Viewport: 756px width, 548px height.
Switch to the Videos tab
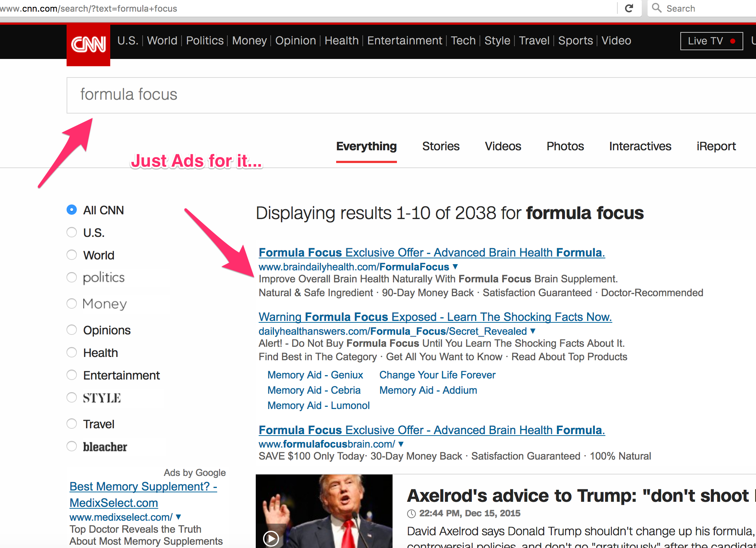tap(503, 146)
